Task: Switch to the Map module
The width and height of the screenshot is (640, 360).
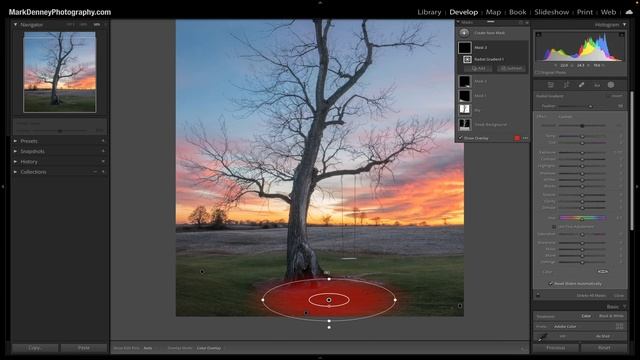Action: click(x=493, y=12)
